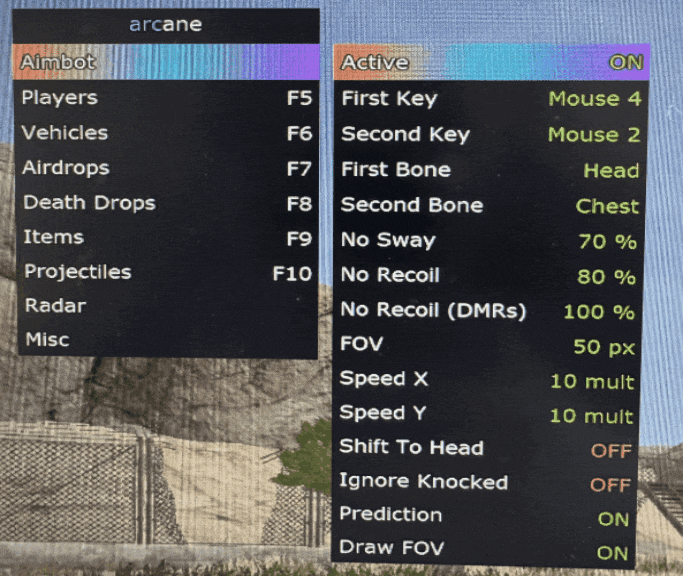Toggle the Active ON switch
The width and height of the screenshot is (683, 576).
pyautogui.click(x=492, y=62)
